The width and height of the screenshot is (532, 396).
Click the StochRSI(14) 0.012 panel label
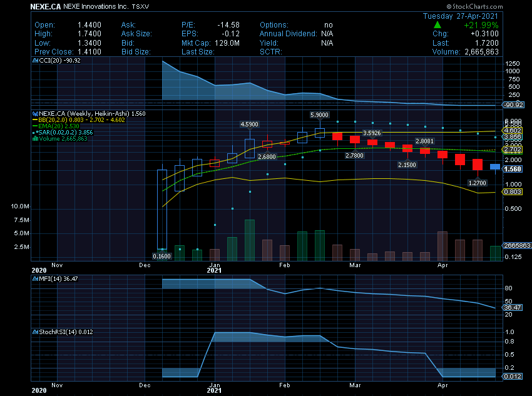[x=66, y=332]
